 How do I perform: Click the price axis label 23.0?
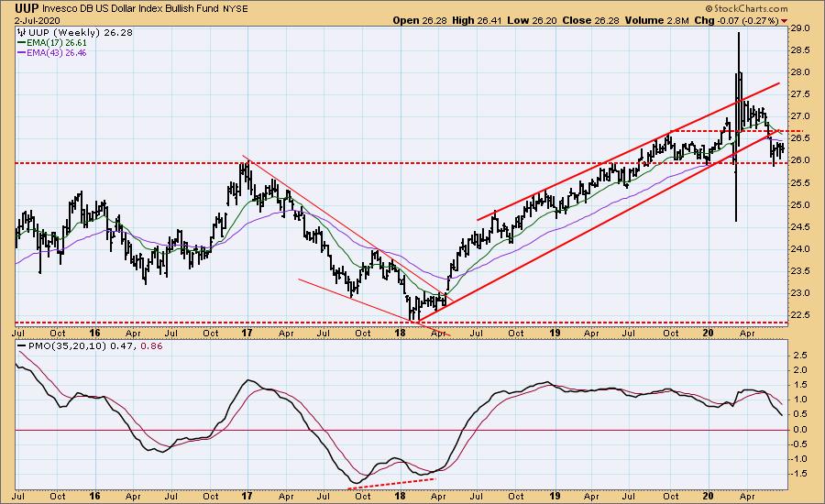click(x=799, y=293)
